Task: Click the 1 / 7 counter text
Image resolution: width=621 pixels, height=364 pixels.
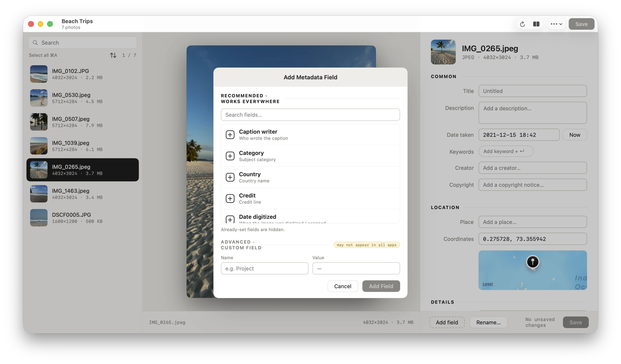Action: coord(129,55)
